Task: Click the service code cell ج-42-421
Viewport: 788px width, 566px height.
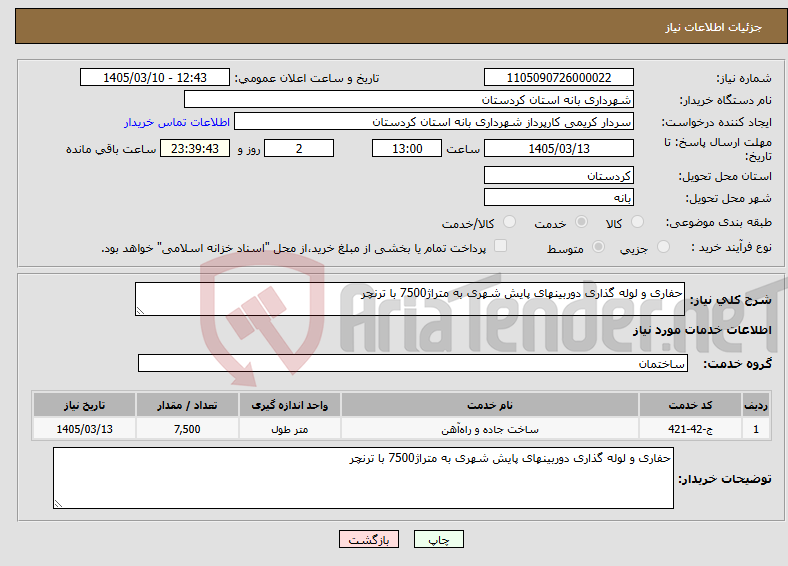Action: (691, 429)
